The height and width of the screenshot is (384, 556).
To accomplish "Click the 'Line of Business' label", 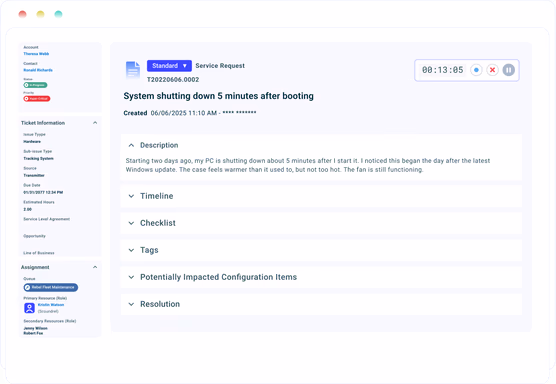I will click(39, 253).
